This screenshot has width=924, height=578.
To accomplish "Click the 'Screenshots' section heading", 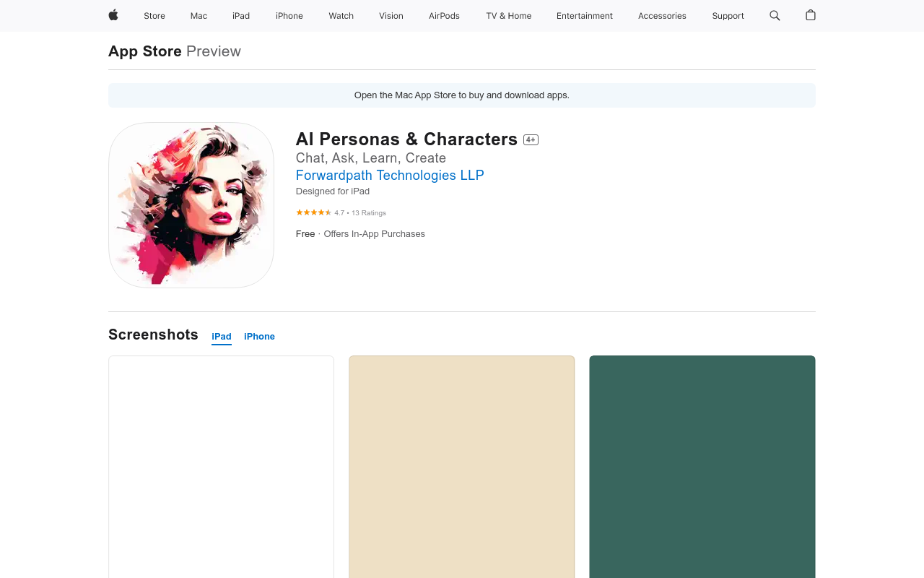I will [x=153, y=335].
